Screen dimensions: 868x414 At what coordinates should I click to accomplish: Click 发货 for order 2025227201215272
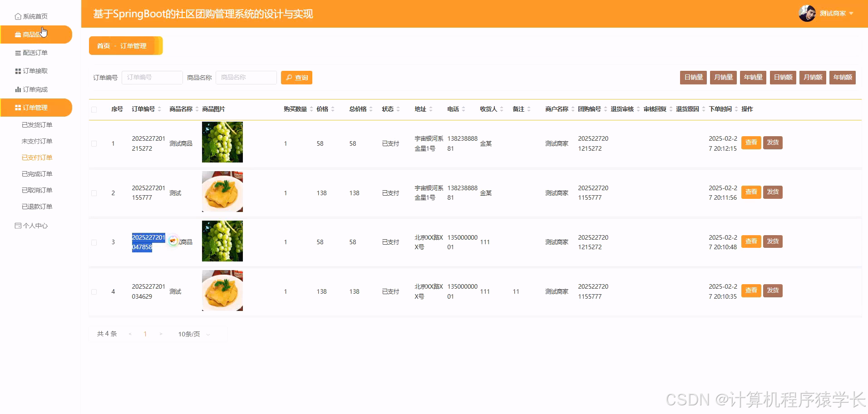point(773,143)
